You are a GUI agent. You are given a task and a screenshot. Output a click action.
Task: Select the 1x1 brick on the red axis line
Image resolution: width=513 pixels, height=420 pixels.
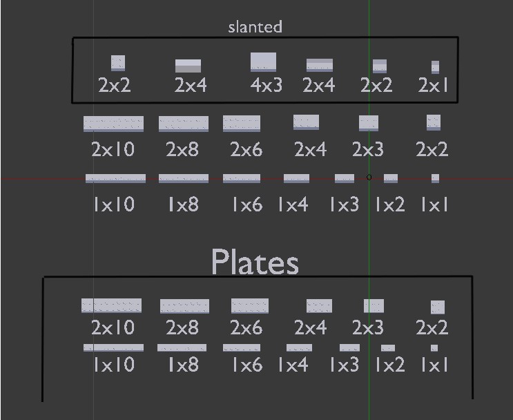coord(435,178)
